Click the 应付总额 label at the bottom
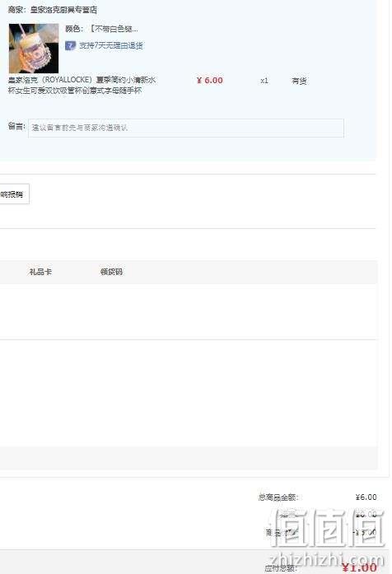 click(280, 568)
